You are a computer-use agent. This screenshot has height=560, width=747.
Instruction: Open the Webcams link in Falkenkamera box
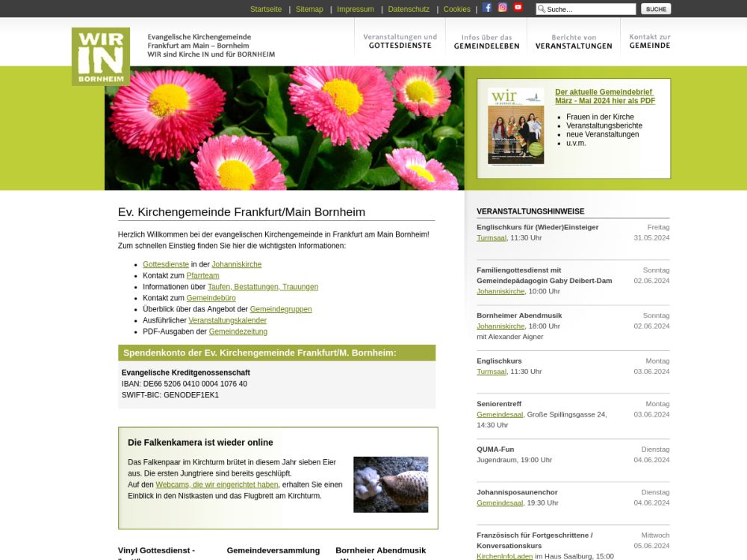point(217,485)
